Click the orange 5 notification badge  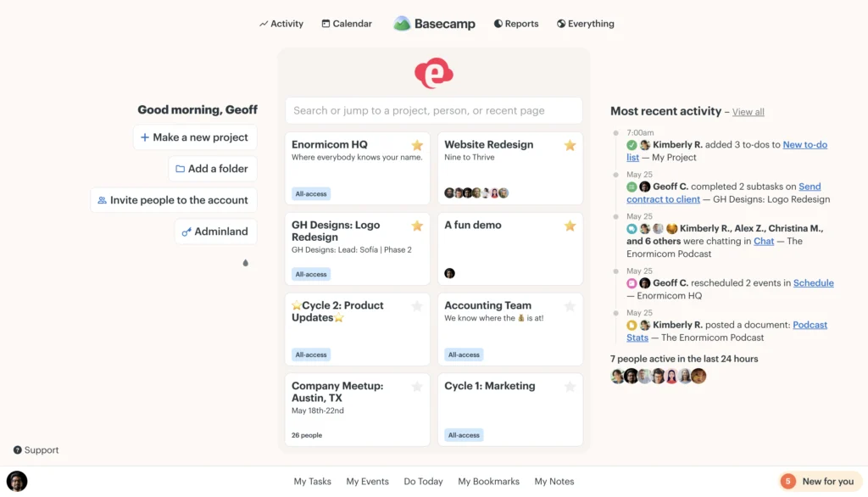click(x=787, y=482)
